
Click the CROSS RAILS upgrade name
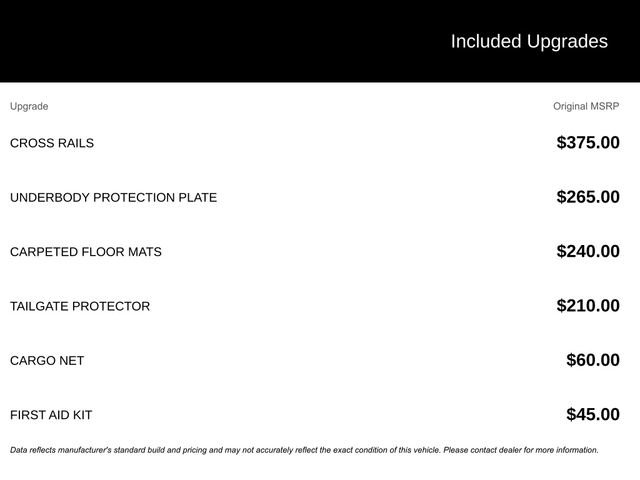52,143
